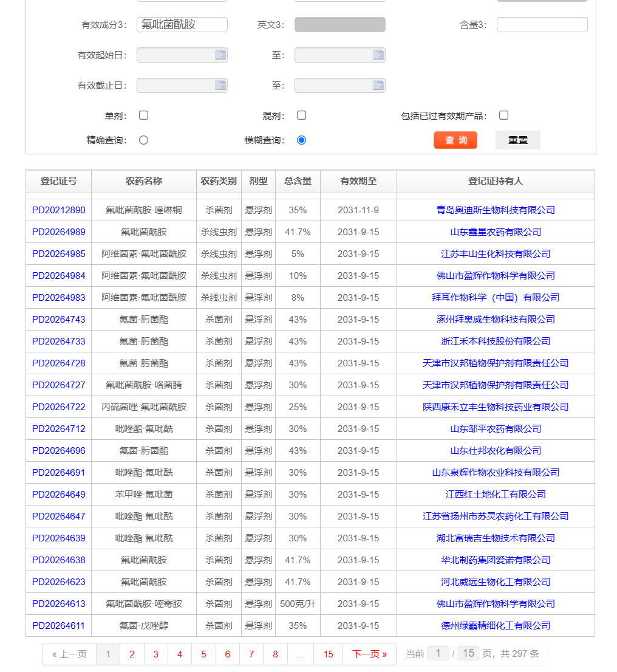Click cell 500克/升 total content
This screenshot has height=672, width=617.
[298, 603]
